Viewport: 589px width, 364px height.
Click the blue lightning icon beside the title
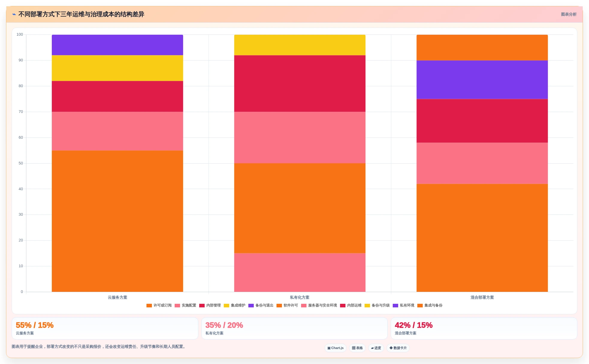(x=14, y=14)
